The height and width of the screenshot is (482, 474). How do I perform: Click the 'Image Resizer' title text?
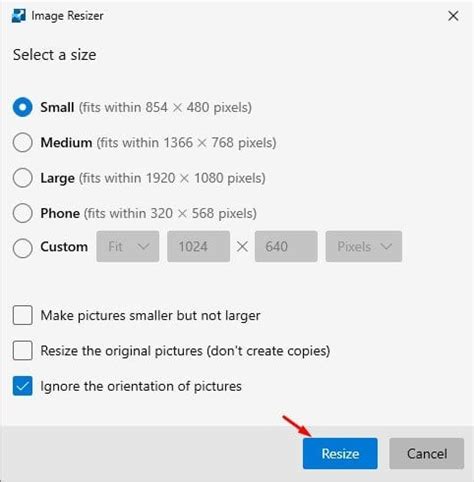[67, 16]
